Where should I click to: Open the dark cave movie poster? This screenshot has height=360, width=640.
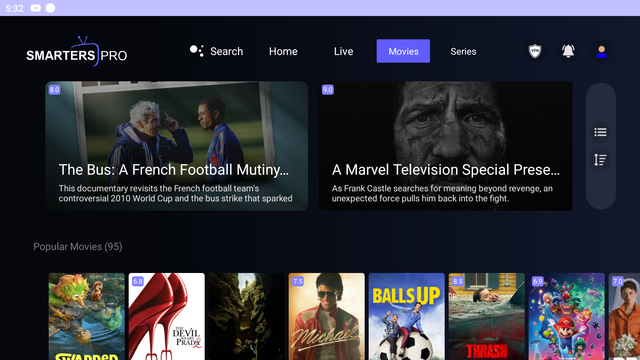[247, 316]
